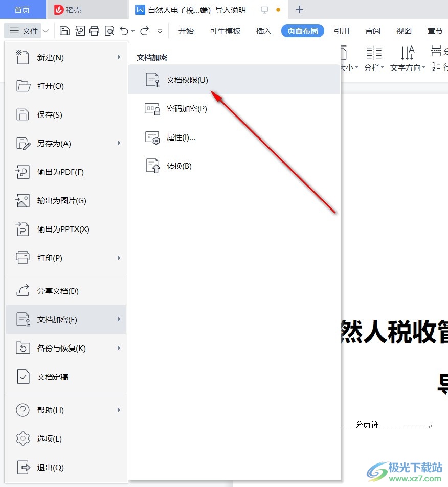Image resolution: width=448 pixels, height=487 pixels.
Task: Click the Save icon on quick access toolbar
Action: click(65, 31)
